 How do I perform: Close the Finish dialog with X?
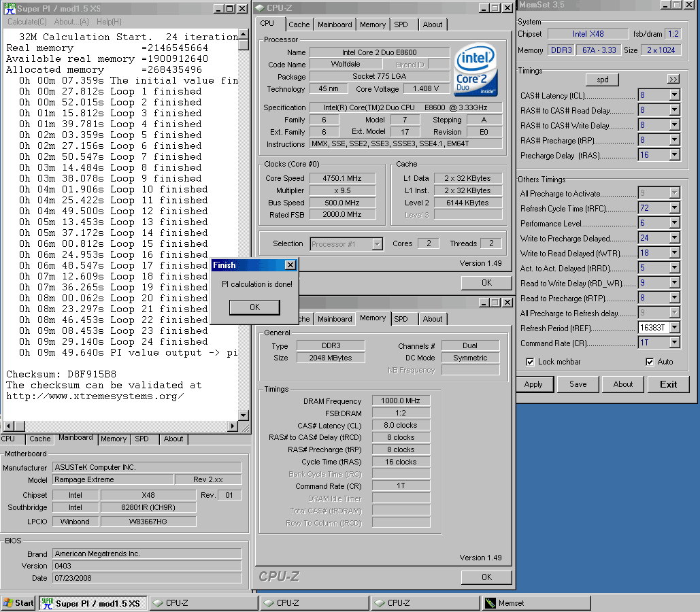[x=290, y=265]
